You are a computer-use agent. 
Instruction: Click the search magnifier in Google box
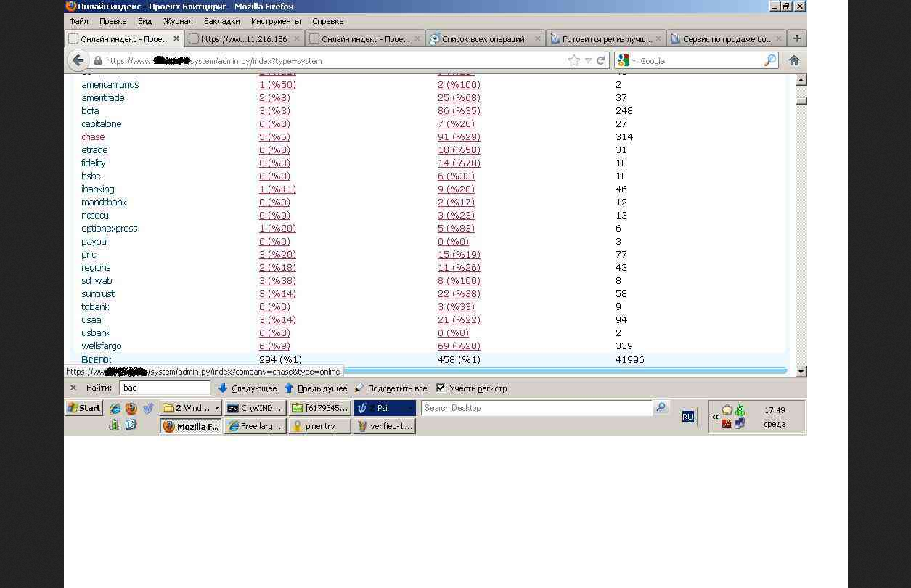pos(770,61)
